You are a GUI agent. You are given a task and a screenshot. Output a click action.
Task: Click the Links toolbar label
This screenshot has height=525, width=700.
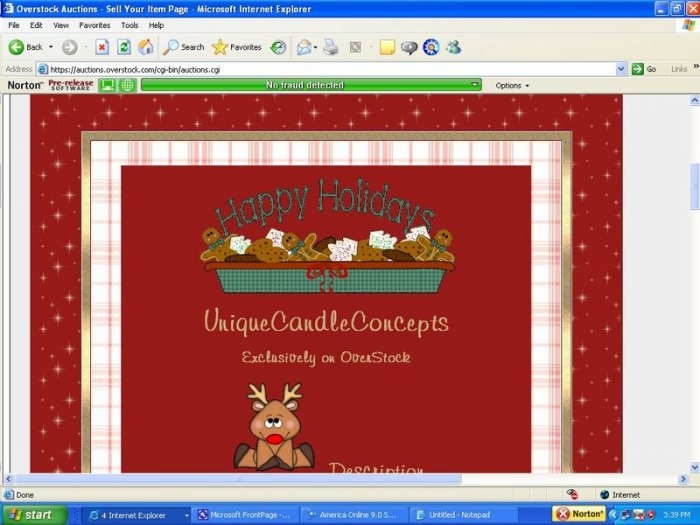pos(679,69)
